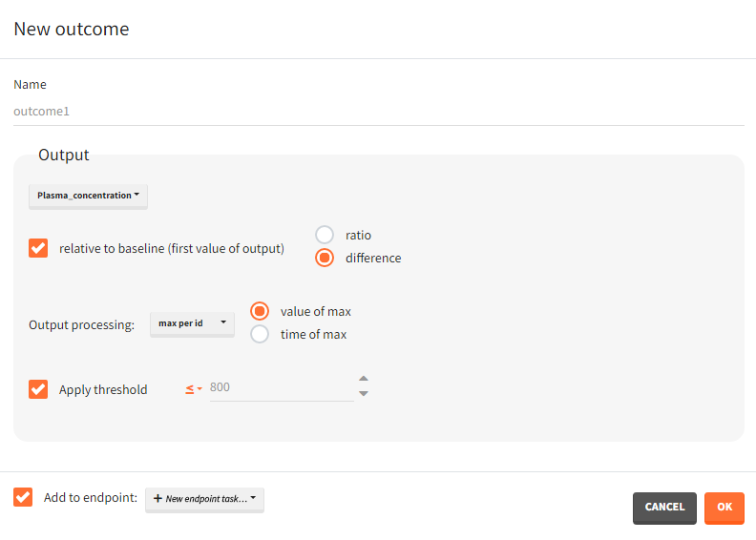Screen dimensions: 756x540
Task: Select the difference radio button
Action: click(x=325, y=258)
